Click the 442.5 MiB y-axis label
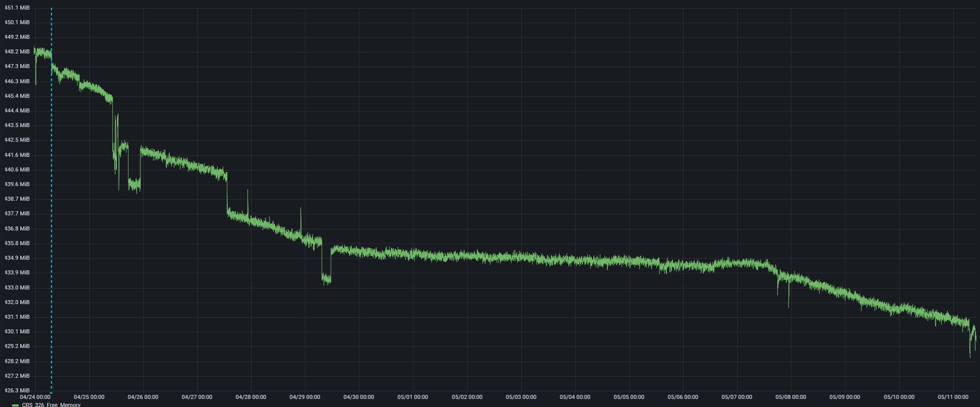The image size is (980, 407). tap(17, 140)
